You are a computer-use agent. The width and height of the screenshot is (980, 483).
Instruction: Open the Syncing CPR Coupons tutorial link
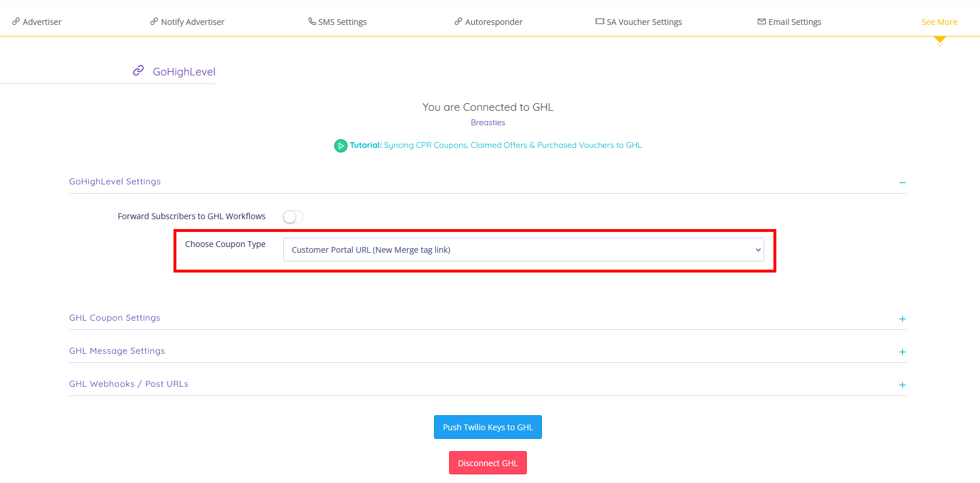(x=512, y=146)
